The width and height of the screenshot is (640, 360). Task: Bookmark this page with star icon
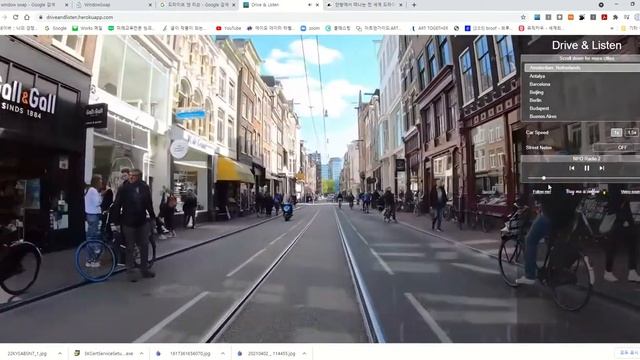523,17
